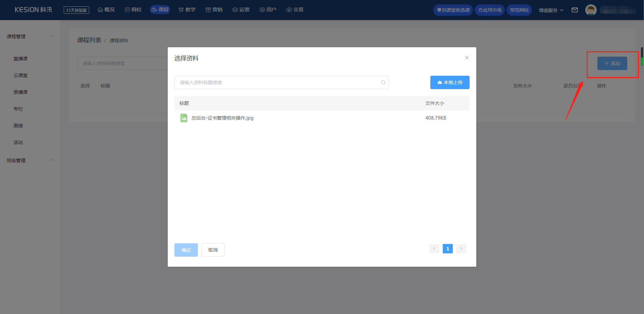Click the KESION 科汛 logo

coord(33,10)
